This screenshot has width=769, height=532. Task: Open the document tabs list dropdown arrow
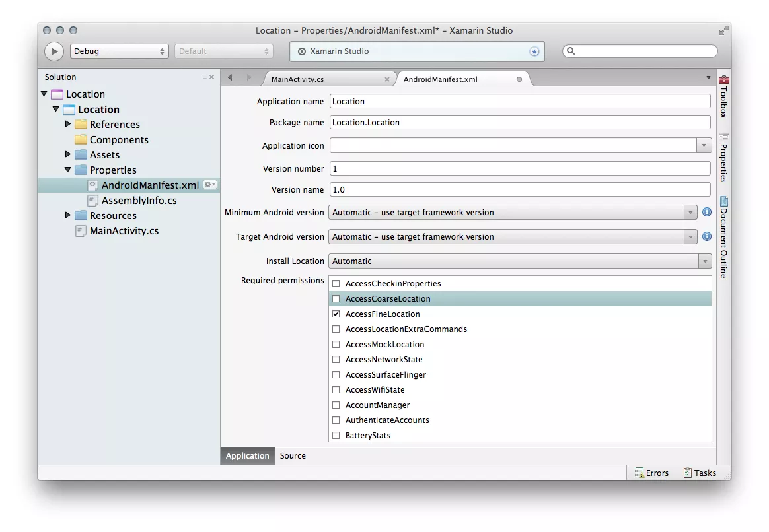click(x=708, y=77)
